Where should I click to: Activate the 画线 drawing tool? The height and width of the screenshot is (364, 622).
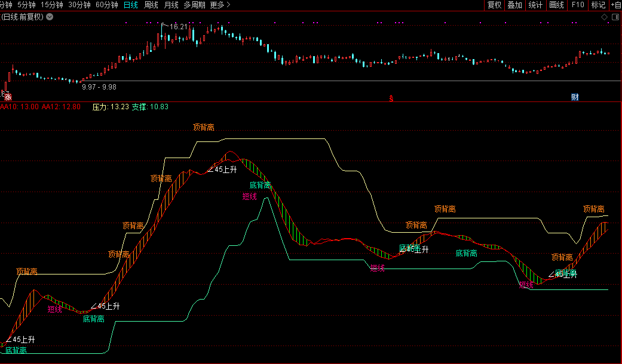click(556, 5)
